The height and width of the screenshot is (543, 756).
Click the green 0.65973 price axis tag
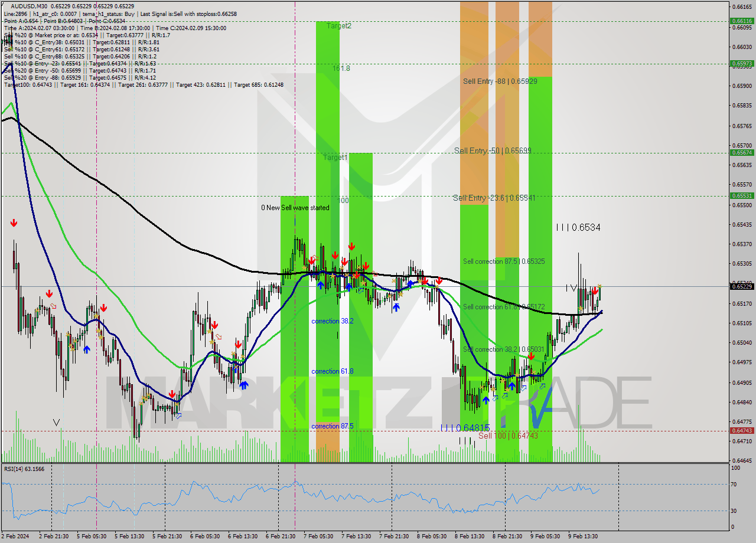pyautogui.click(x=742, y=63)
